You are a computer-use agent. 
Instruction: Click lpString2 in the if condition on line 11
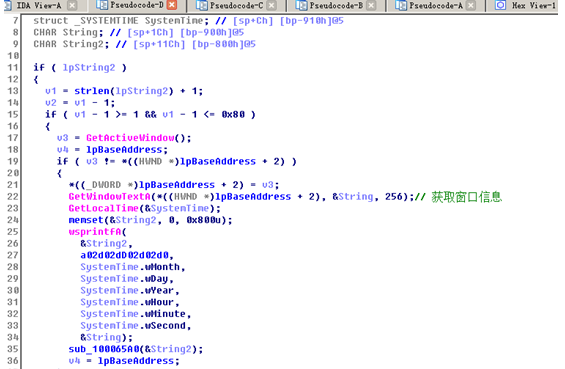[x=89, y=68]
